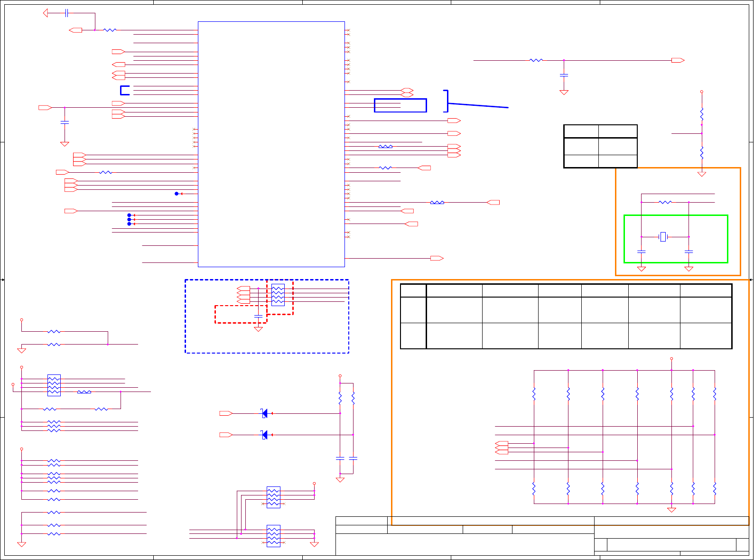Screen dimensions: 754x560
Task: Click ground symbol under left crystal capacitor
Action: click(642, 269)
